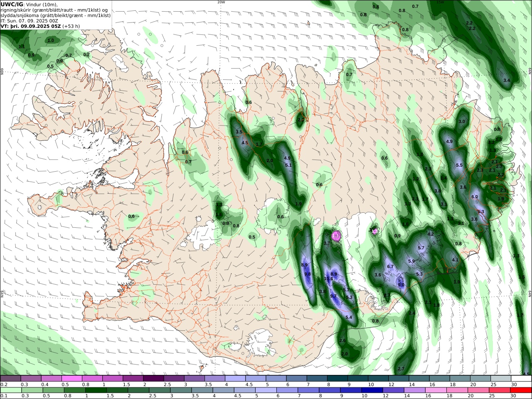The width and height of the screenshot is (532, 399).
Task: Click the dark purple snow swatch after 2
Action: [x=153, y=379]
